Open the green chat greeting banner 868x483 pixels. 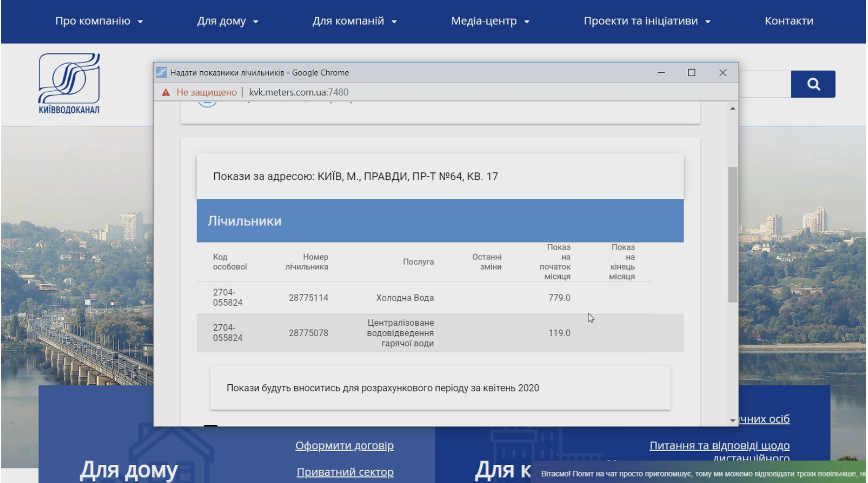[698, 473]
